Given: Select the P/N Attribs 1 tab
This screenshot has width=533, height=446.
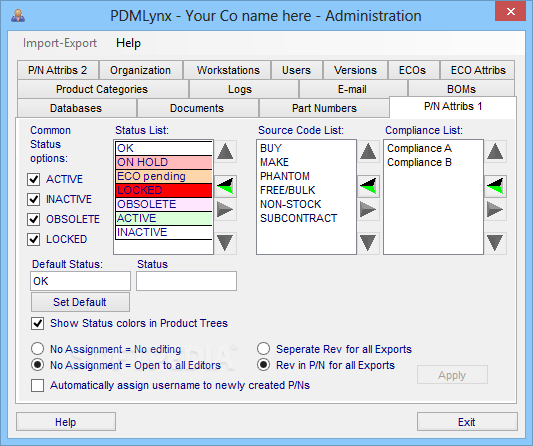Looking at the screenshot, I should click(453, 107).
